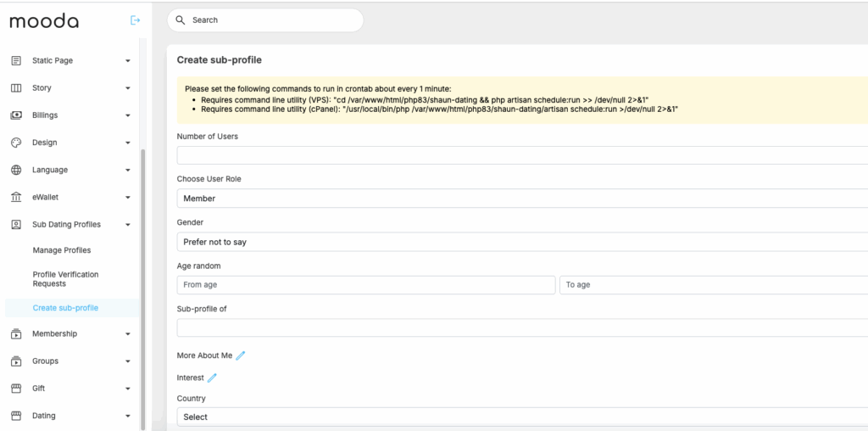The image size is (868, 431).
Task: Open Profile Verification Requests page
Action: coord(65,279)
